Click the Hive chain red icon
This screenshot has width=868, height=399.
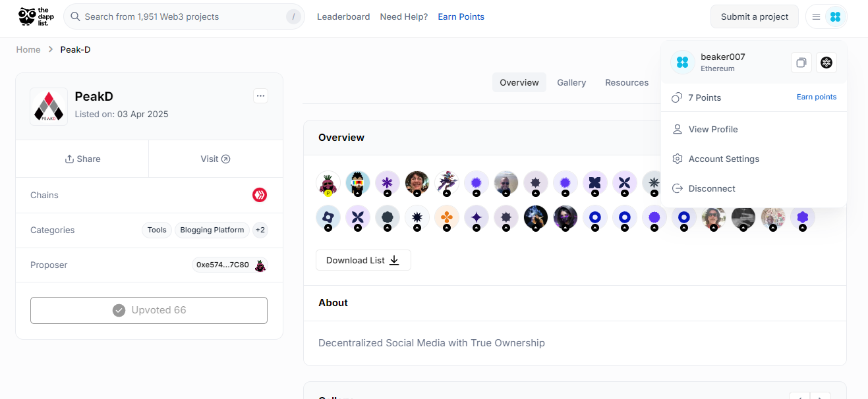pyautogui.click(x=260, y=195)
